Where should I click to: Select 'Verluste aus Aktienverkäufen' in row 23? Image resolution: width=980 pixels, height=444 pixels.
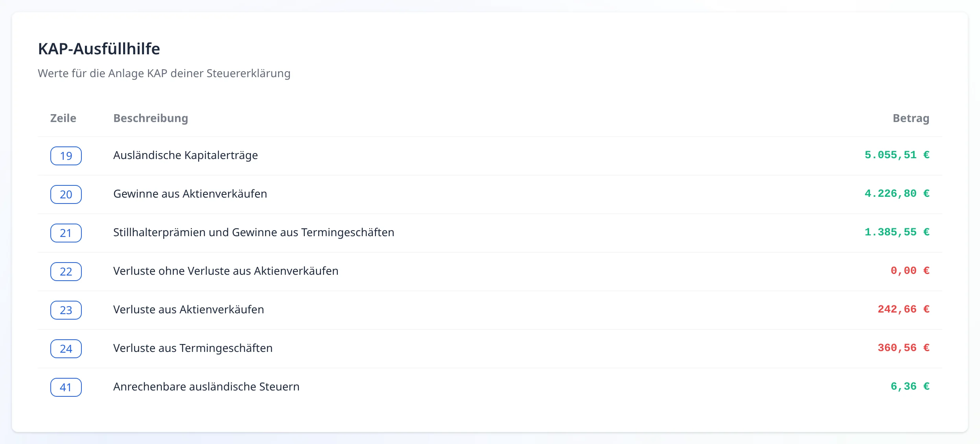[x=189, y=309]
